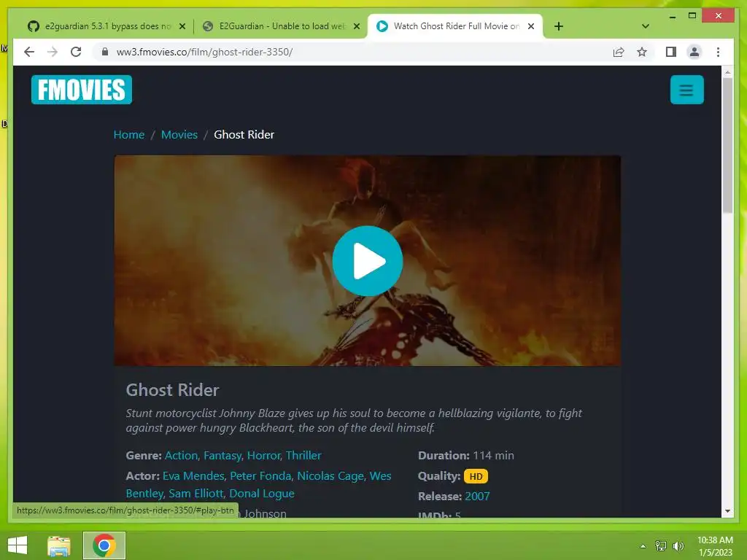Open the Thriller genre link

click(x=303, y=456)
